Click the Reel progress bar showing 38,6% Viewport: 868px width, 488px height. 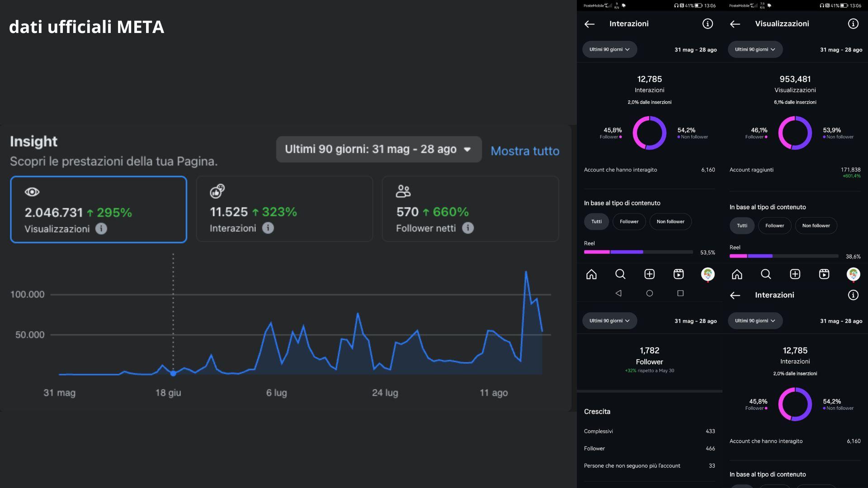point(784,256)
